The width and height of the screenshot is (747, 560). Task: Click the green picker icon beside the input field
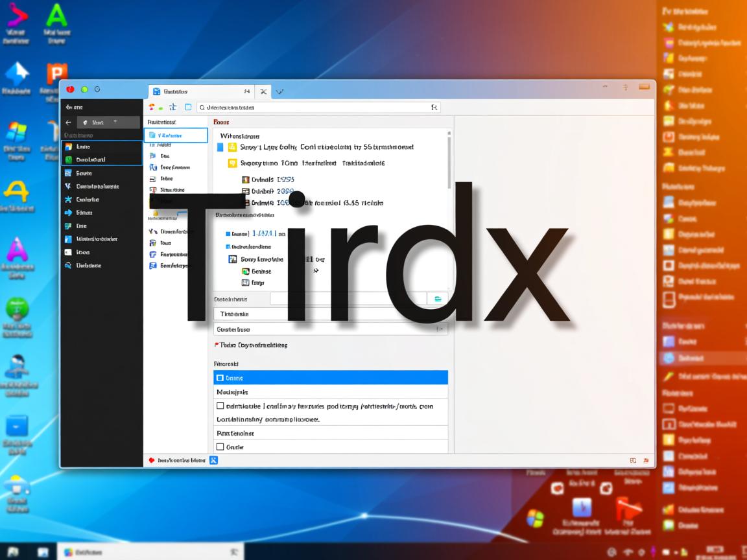(438, 298)
